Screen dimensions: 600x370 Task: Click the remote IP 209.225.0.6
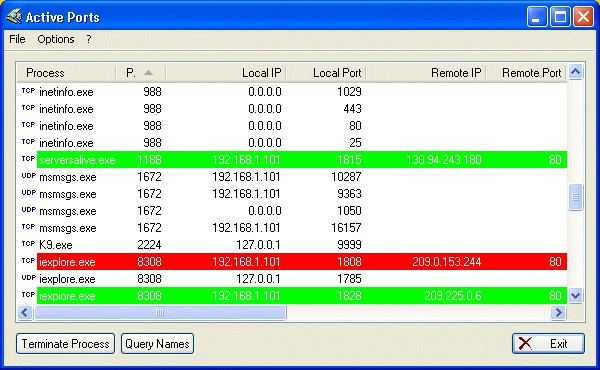(x=453, y=296)
